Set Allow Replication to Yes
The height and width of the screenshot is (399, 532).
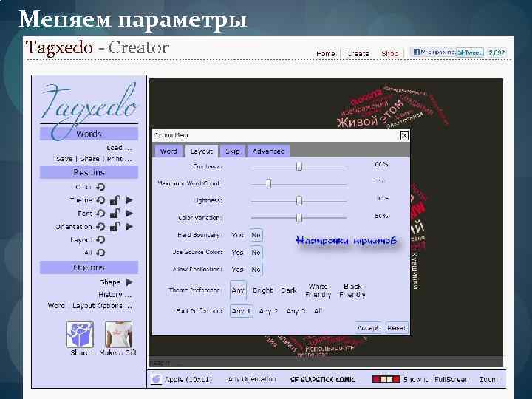click(x=237, y=270)
